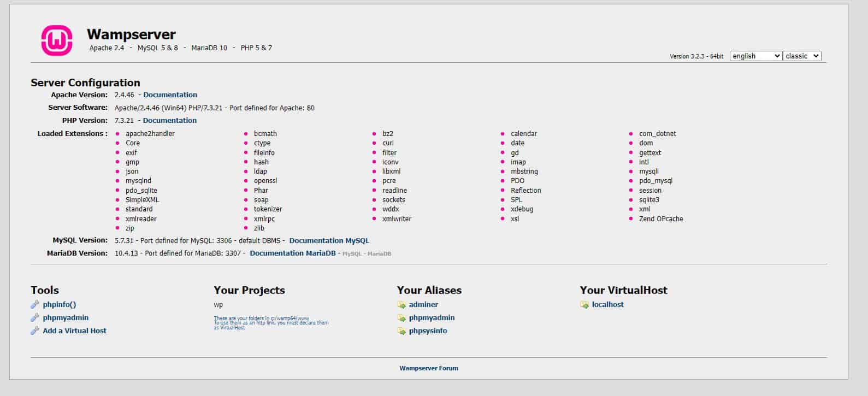
Task: Click the pink Wampserver logo
Action: (x=57, y=40)
